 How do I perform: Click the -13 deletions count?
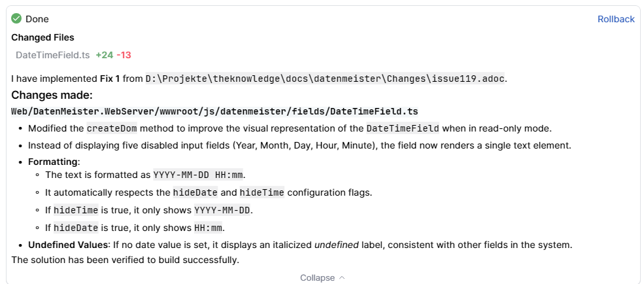point(124,55)
